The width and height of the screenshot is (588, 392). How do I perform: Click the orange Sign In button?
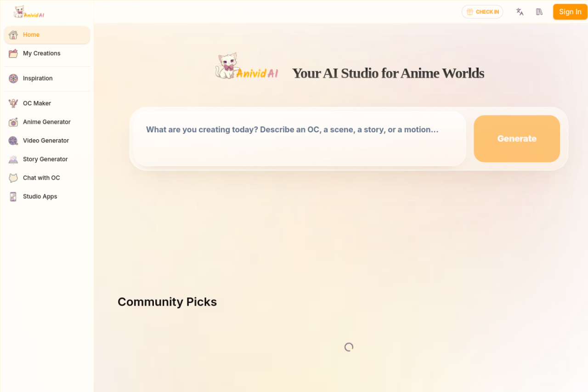point(570,12)
